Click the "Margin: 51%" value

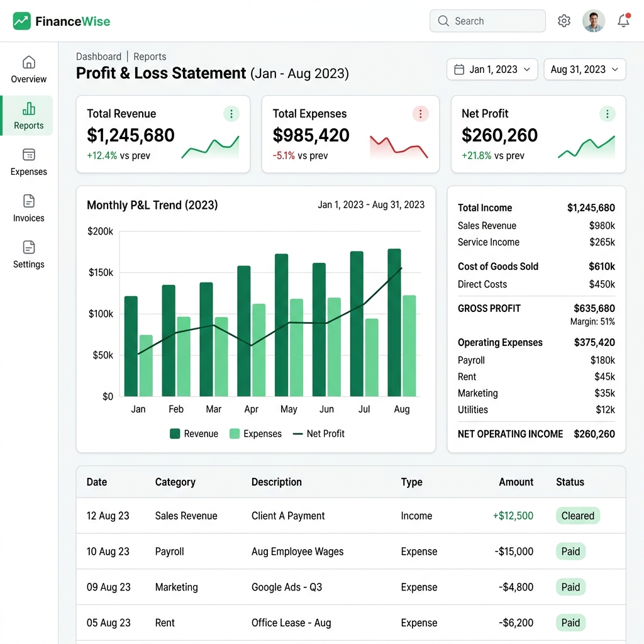[592, 321]
